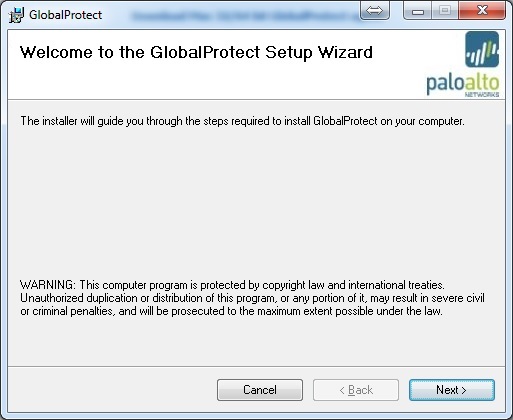Click the paloalto wordmark
This screenshot has width=513, height=420.
coord(463,83)
